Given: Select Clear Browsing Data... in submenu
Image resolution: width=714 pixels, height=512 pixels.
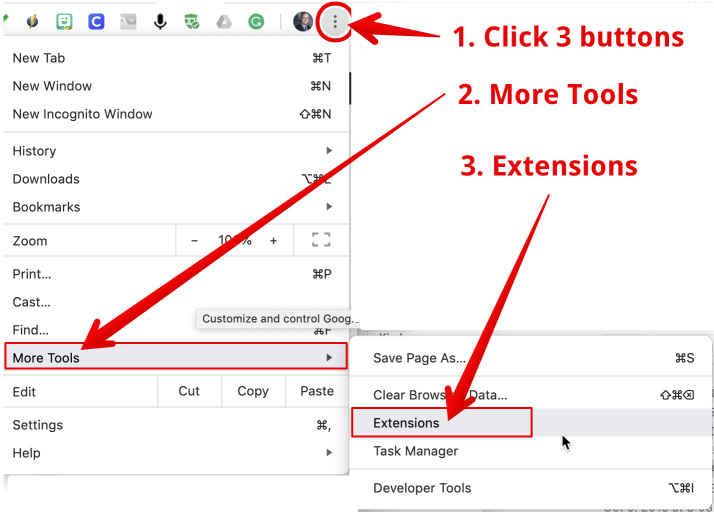Looking at the screenshot, I should coord(530,395).
